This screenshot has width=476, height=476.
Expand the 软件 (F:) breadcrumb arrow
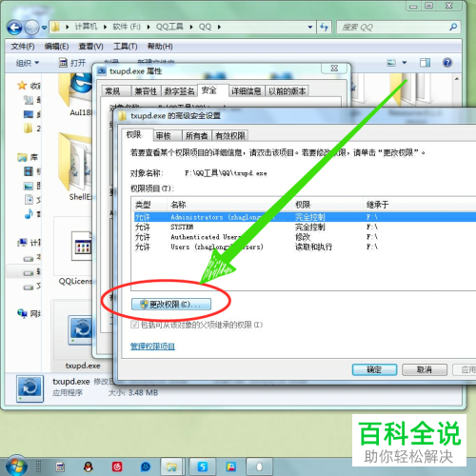pyautogui.click(x=149, y=27)
